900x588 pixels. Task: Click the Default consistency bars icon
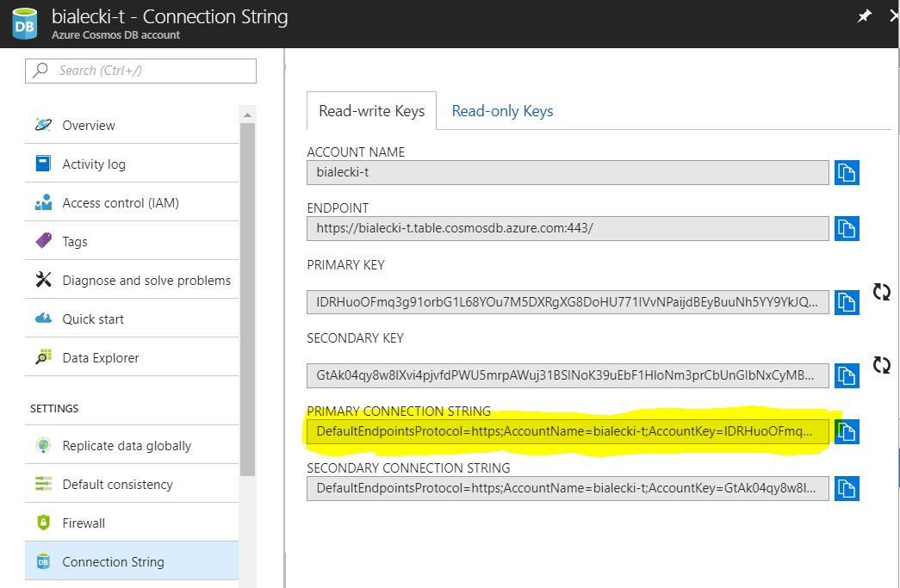tap(43, 484)
